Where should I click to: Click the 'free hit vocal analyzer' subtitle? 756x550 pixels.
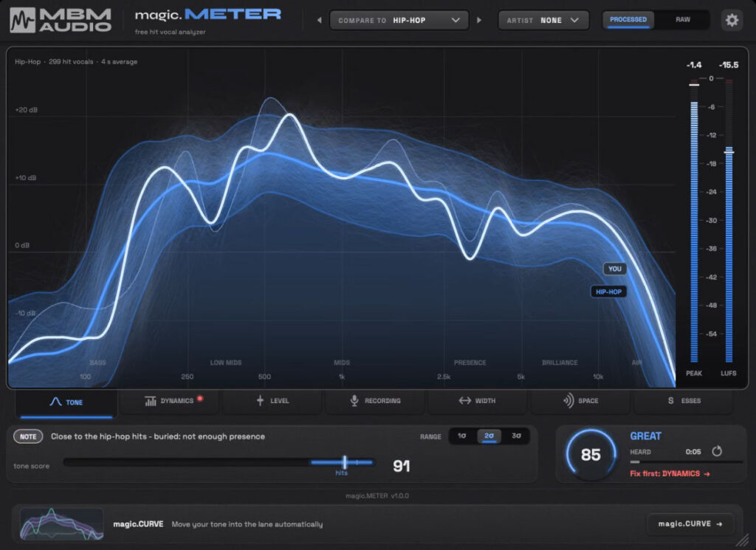(x=171, y=32)
